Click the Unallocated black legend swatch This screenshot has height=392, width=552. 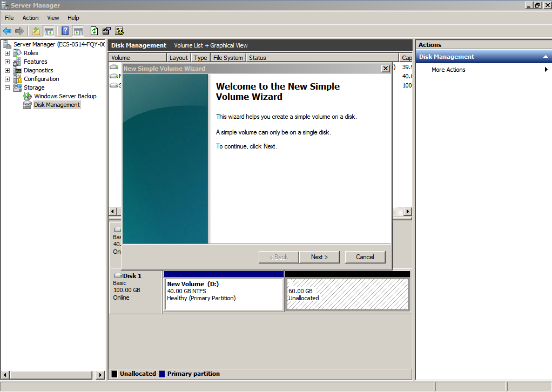pos(115,374)
